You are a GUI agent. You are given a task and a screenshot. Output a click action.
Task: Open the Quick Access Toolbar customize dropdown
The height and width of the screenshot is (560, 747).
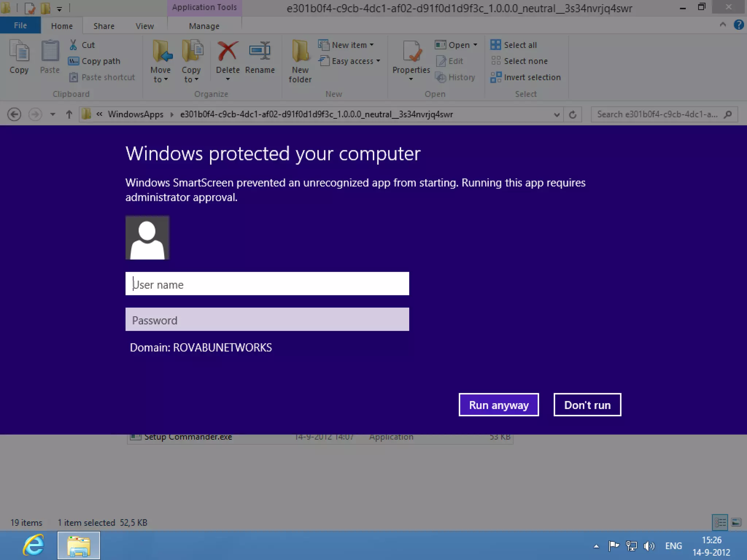click(59, 9)
